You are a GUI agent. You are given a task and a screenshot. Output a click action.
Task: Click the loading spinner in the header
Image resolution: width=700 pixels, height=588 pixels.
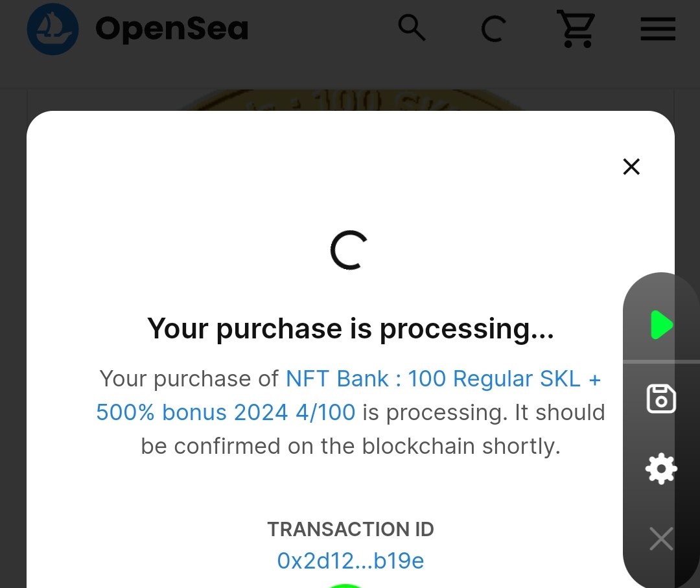pos(493,29)
